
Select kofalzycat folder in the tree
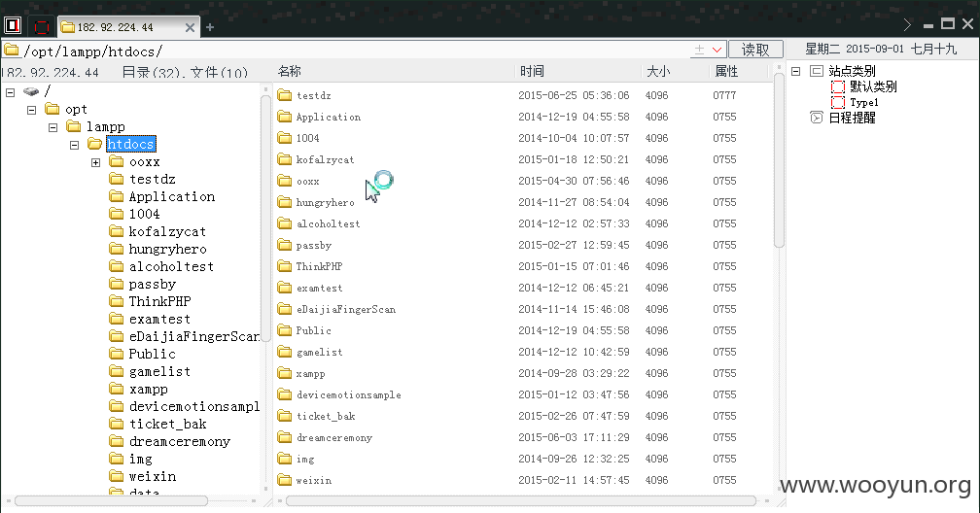click(167, 232)
